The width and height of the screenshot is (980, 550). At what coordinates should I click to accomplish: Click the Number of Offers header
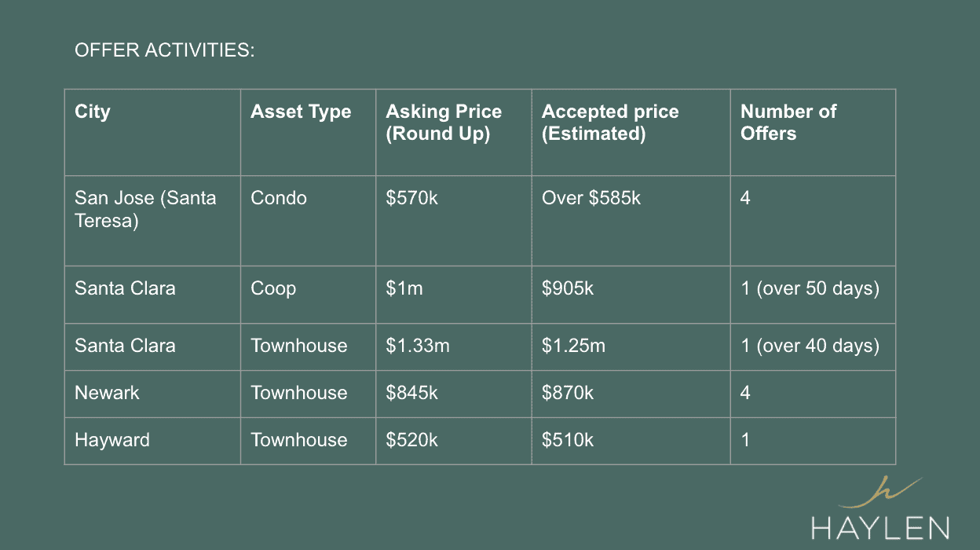click(813, 132)
